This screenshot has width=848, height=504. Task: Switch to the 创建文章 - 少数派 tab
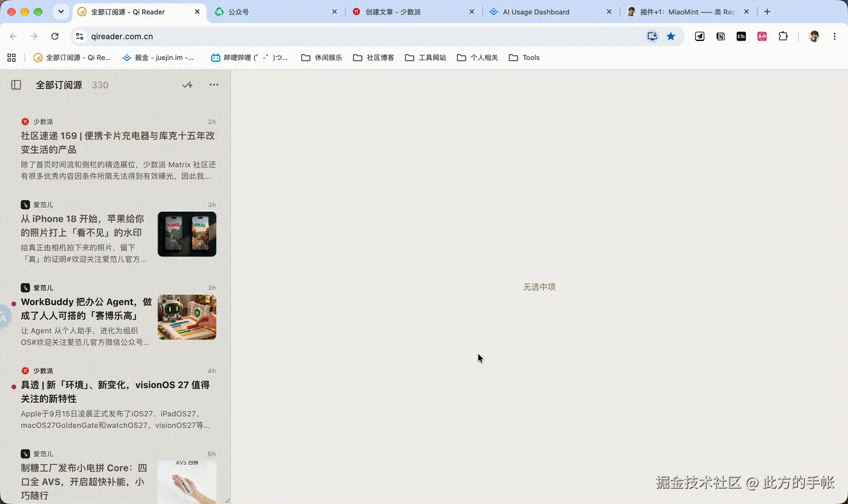pyautogui.click(x=414, y=12)
